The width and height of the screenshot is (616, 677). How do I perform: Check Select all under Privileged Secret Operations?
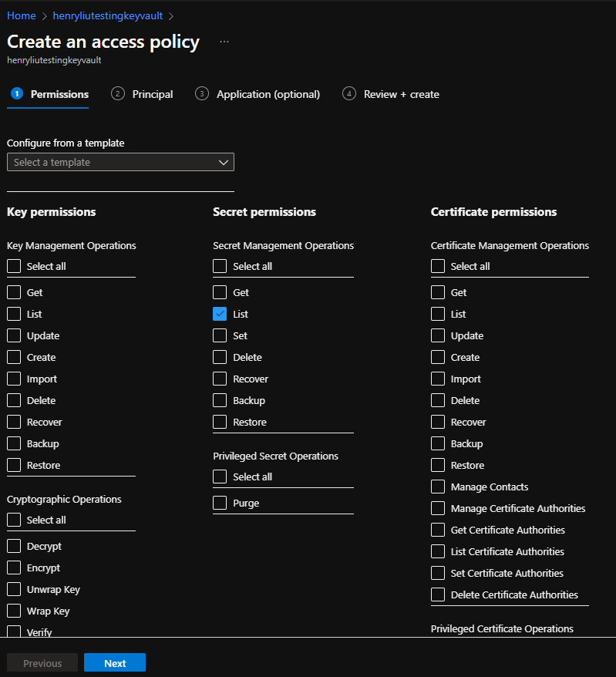tap(220, 477)
